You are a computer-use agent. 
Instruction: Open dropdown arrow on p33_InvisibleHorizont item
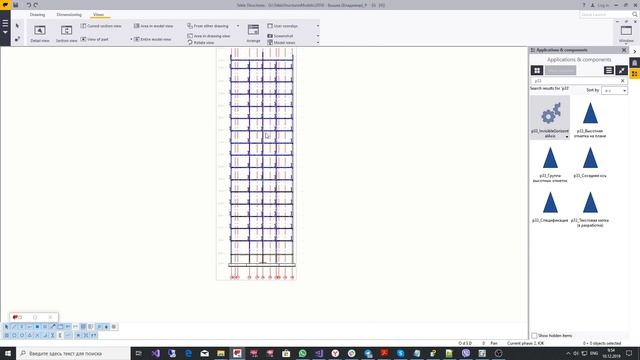567,137
